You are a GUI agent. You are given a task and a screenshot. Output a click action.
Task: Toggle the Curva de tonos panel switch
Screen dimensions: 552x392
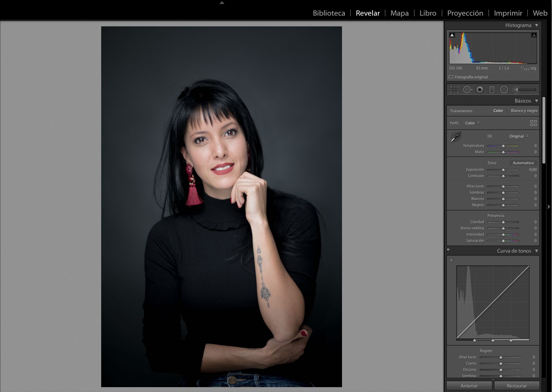tap(448, 251)
